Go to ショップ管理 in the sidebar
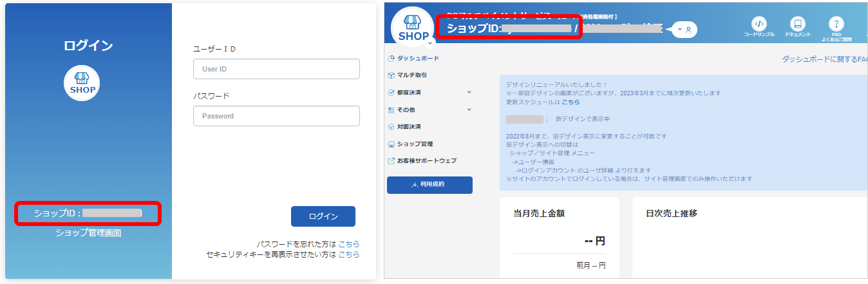 pos(415,144)
